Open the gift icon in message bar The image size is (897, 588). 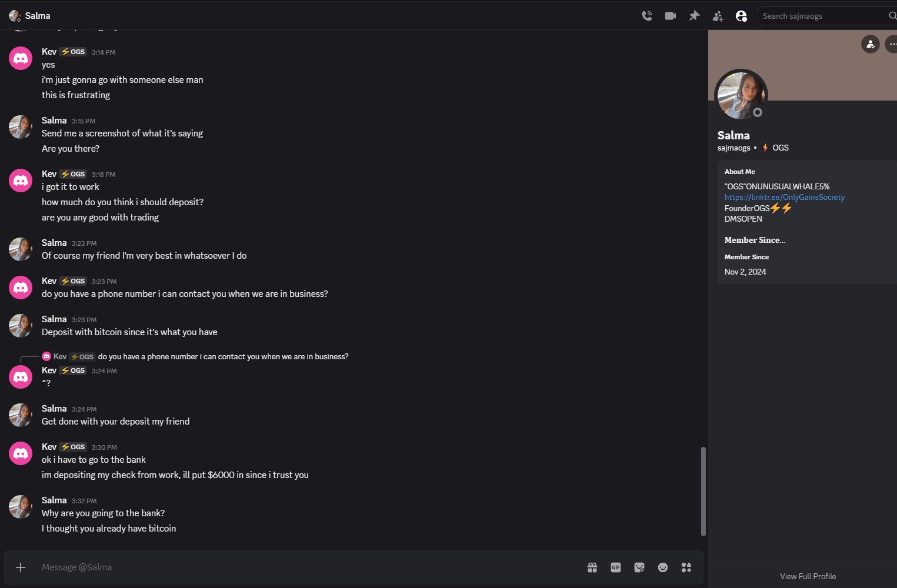[x=592, y=567]
